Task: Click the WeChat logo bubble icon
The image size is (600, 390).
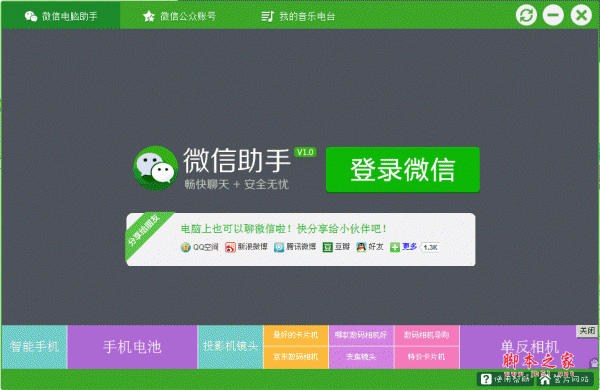Action: click(155, 168)
